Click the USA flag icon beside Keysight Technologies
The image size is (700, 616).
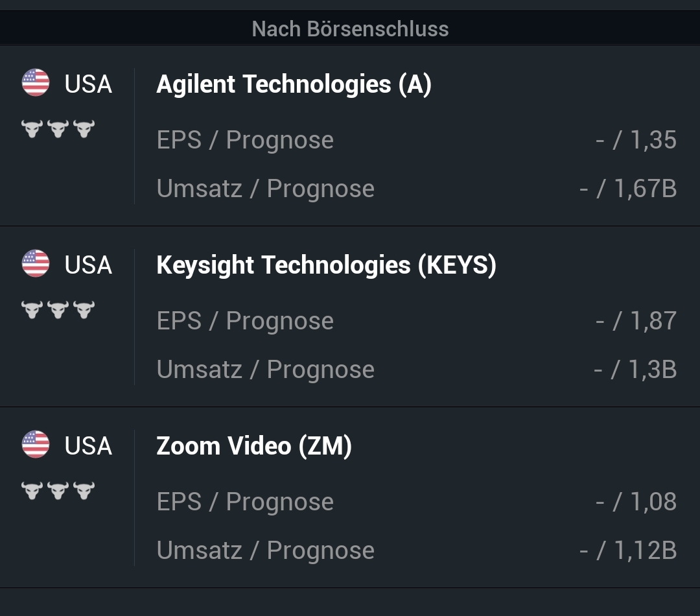click(36, 265)
